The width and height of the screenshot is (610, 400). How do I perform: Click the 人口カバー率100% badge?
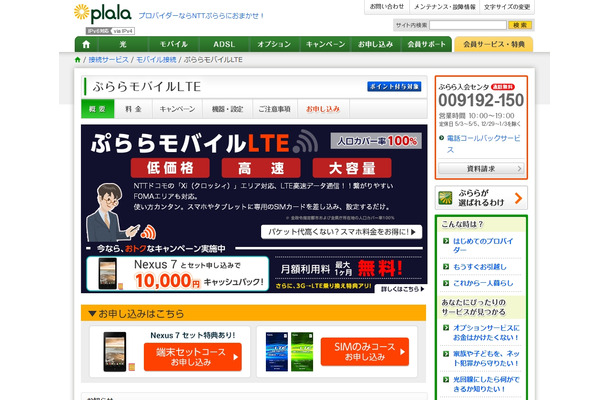(x=376, y=140)
